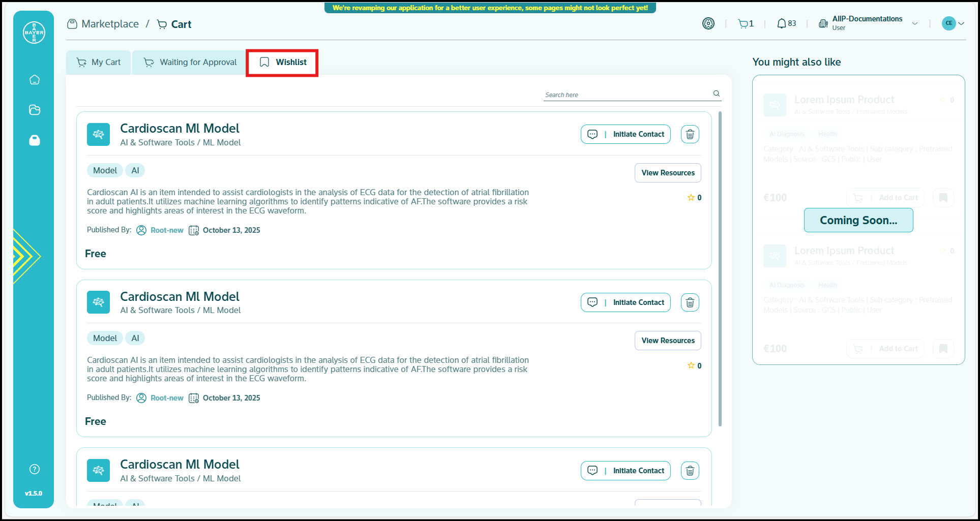Open the Home icon in the sidebar
The width and height of the screenshot is (980, 521).
pos(35,80)
